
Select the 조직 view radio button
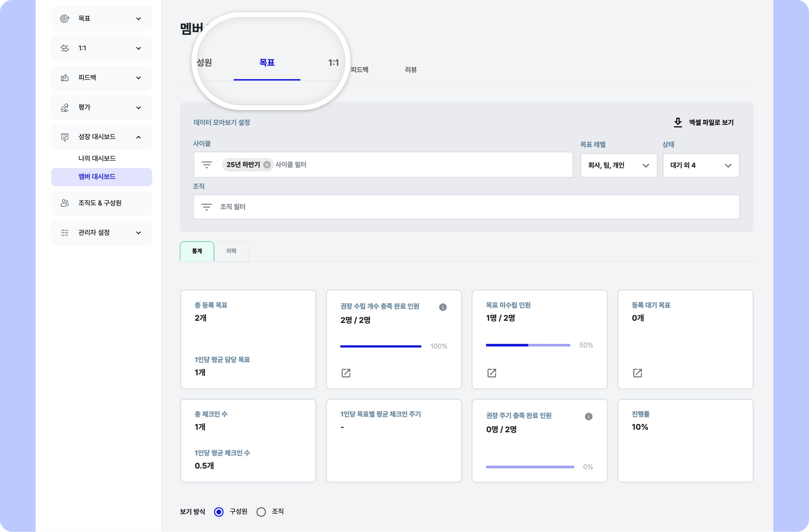point(261,512)
